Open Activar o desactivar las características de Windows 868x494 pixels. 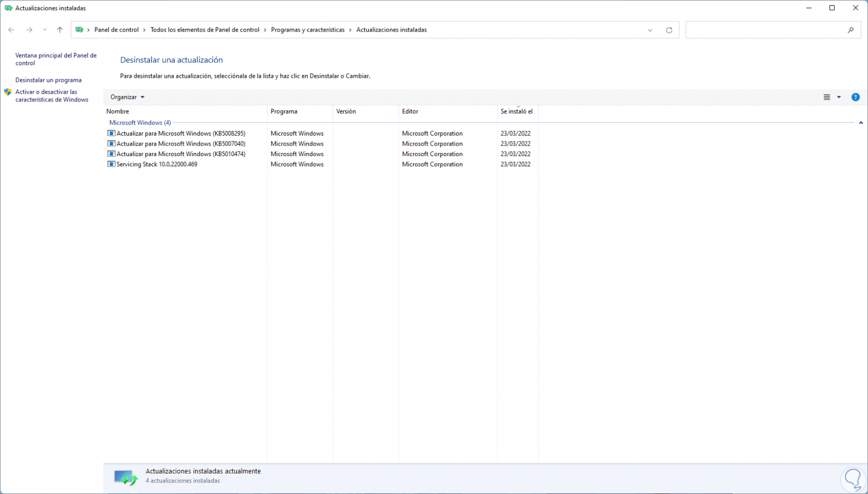click(52, 96)
